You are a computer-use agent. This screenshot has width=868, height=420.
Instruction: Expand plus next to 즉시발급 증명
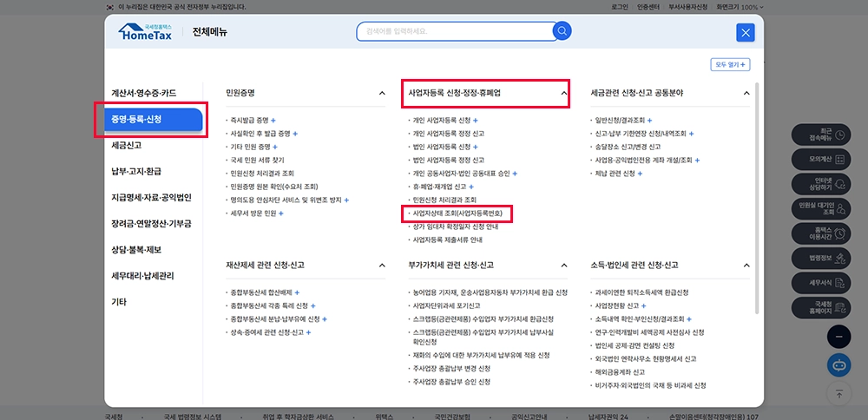tap(273, 120)
